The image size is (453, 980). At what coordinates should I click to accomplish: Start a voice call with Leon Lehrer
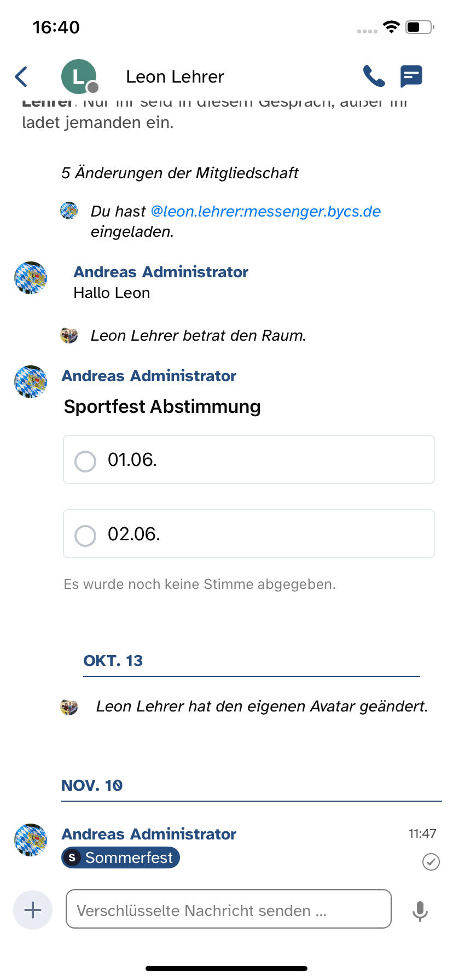click(x=374, y=77)
